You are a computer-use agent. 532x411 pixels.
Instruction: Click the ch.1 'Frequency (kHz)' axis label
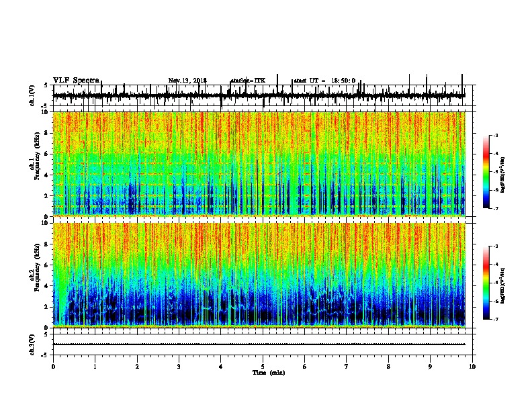pos(37,156)
